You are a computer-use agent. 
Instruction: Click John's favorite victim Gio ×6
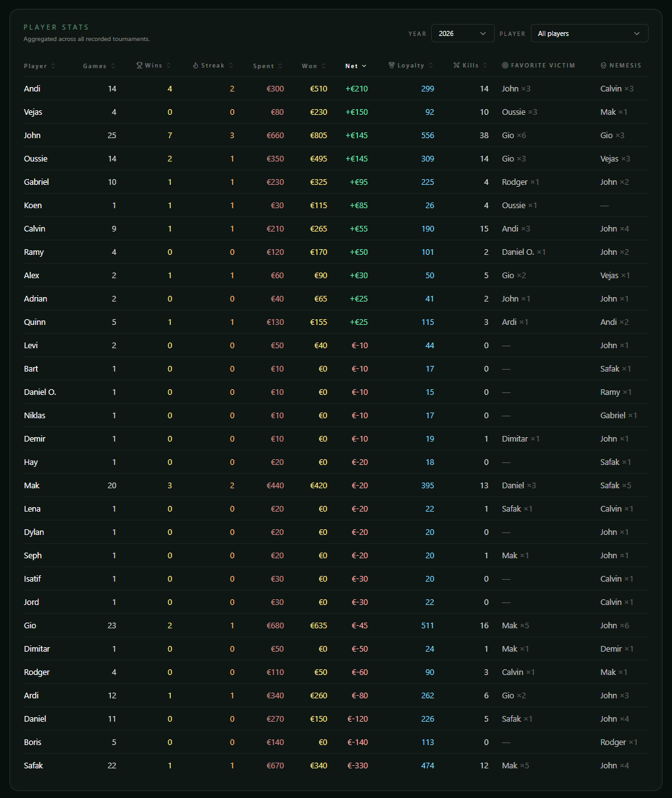click(514, 136)
